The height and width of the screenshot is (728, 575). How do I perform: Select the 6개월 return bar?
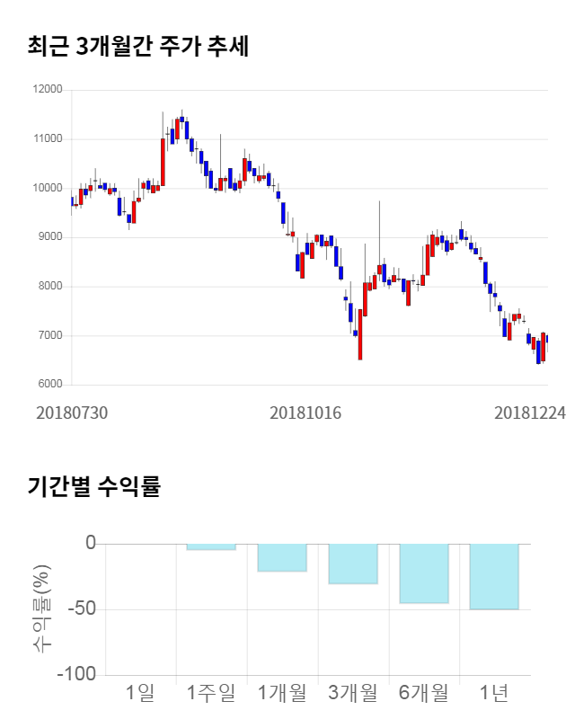424,573
